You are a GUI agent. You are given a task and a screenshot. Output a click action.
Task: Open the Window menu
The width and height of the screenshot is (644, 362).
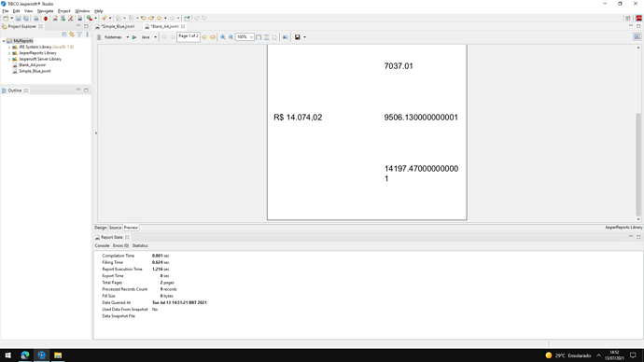pyautogui.click(x=82, y=11)
